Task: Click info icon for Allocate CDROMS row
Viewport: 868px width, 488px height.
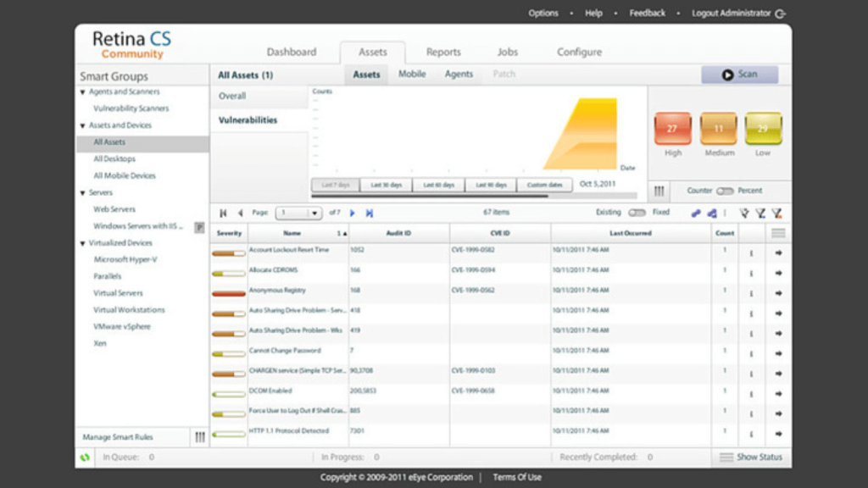Action: pos(751,274)
